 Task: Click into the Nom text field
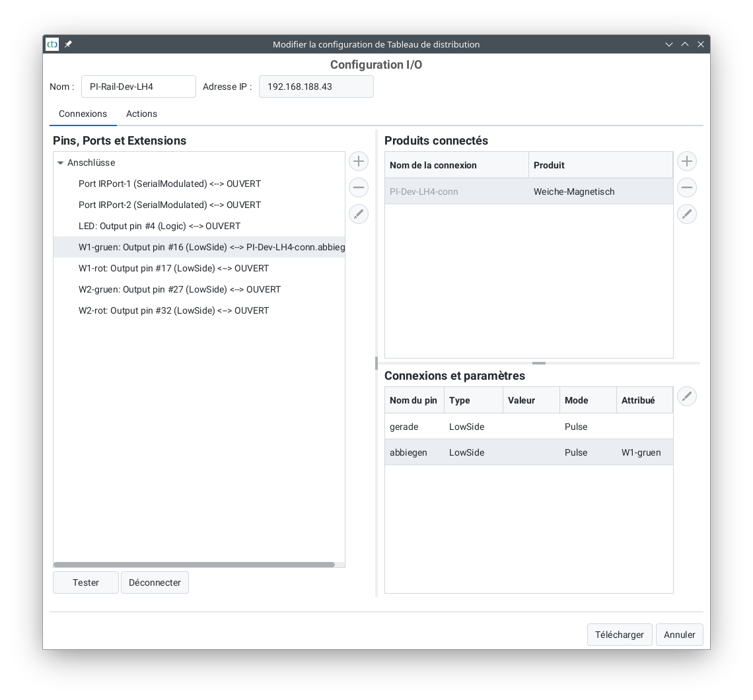pos(138,87)
